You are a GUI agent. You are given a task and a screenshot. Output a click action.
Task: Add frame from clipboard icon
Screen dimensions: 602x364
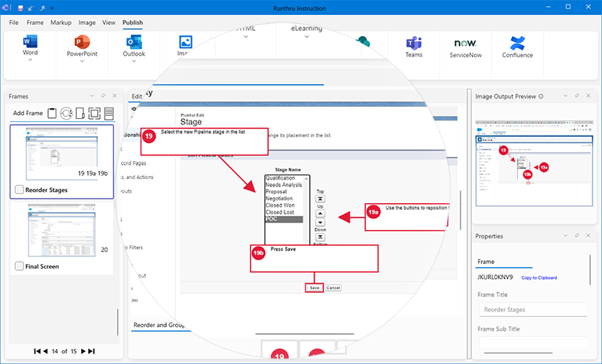pyautogui.click(x=52, y=113)
